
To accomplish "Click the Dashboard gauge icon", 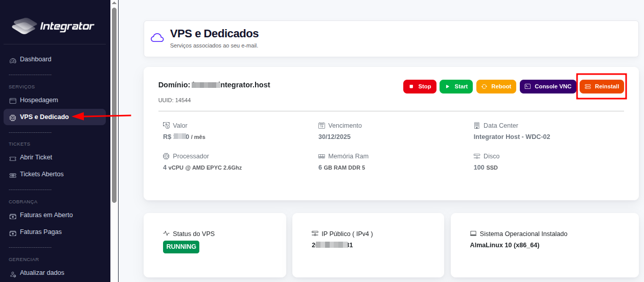I will (13, 60).
